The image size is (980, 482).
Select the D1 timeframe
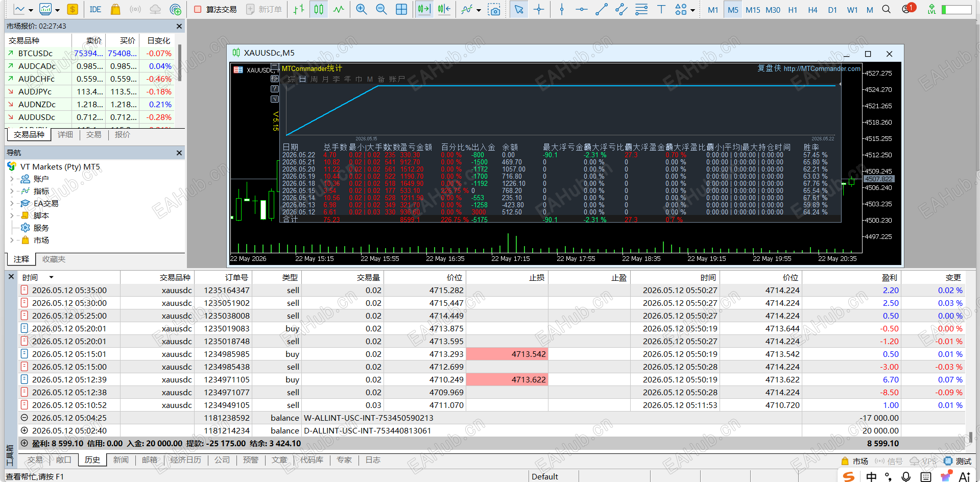832,9
